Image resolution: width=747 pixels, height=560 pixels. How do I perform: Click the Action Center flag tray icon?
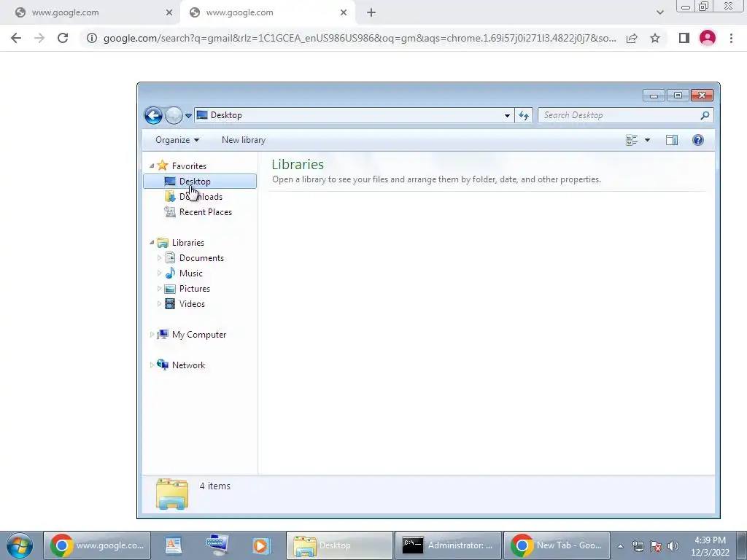[656, 546]
